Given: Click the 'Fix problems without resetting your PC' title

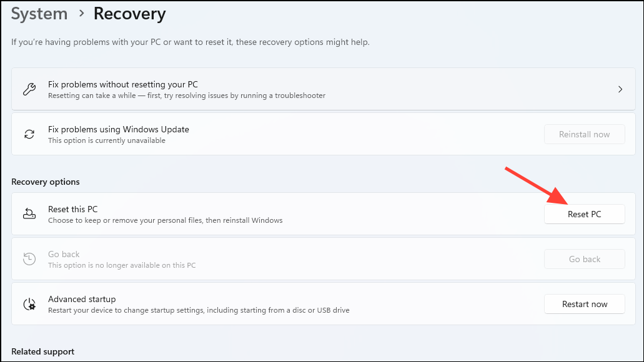Looking at the screenshot, I should click(x=123, y=84).
